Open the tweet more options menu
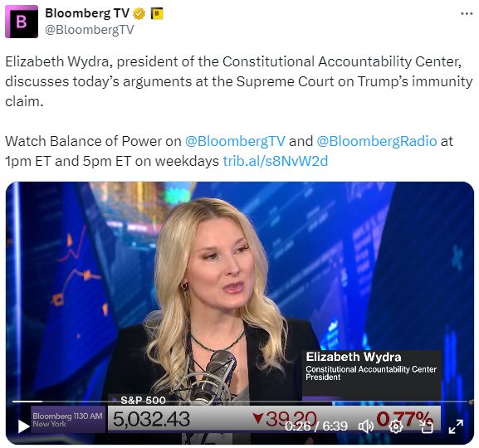This screenshot has width=479, height=448. pyautogui.click(x=467, y=14)
